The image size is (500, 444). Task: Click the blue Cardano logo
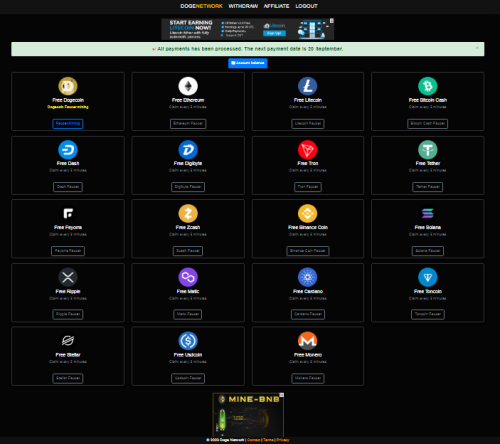[x=308, y=277]
